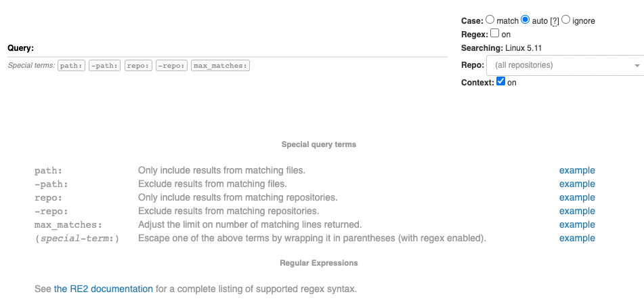This screenshot has height=307, width=644.
Task: Open the RE2 documentation link
Action: point(104,289)
